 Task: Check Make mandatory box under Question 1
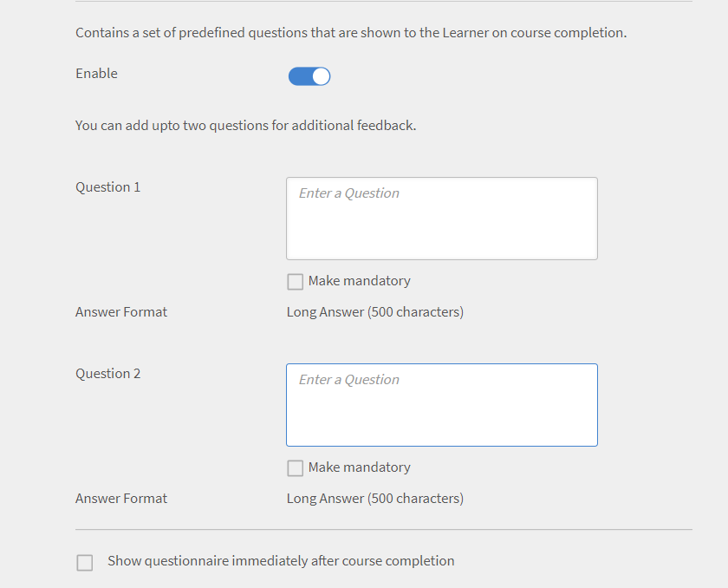pos(296,282)
